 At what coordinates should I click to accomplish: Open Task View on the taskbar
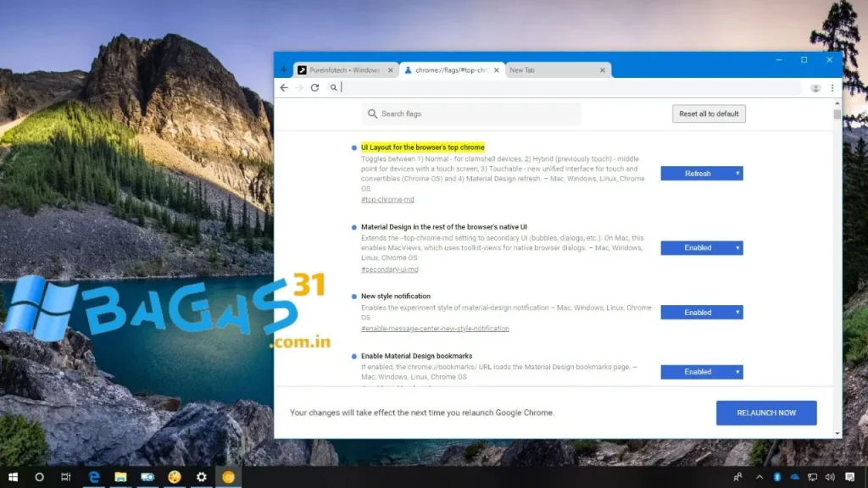[66, 477]
